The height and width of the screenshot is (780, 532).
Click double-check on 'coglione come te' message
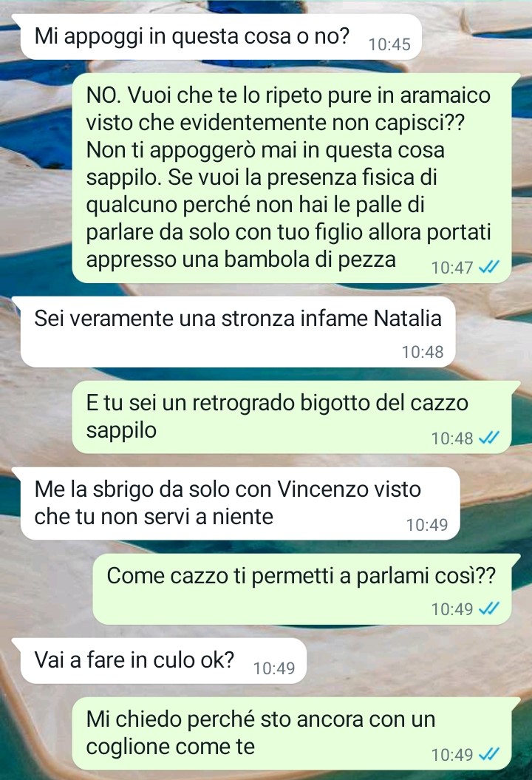(x=488, y=755)
